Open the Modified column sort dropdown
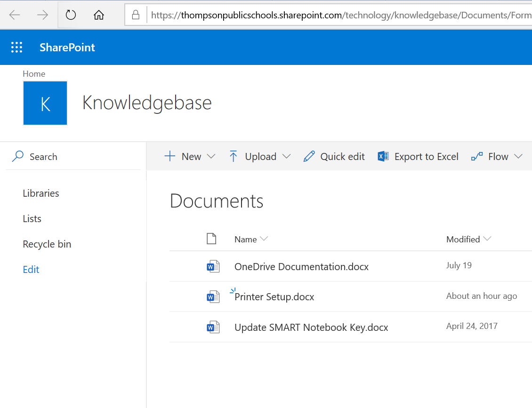This screenshot has height=408, width=532. tap(487, 239)
